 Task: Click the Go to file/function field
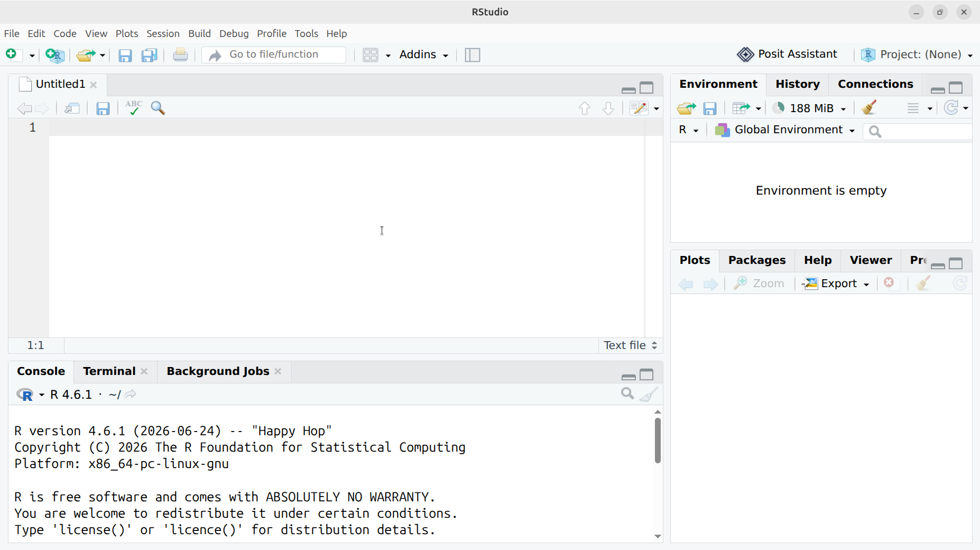coord(274,54)
